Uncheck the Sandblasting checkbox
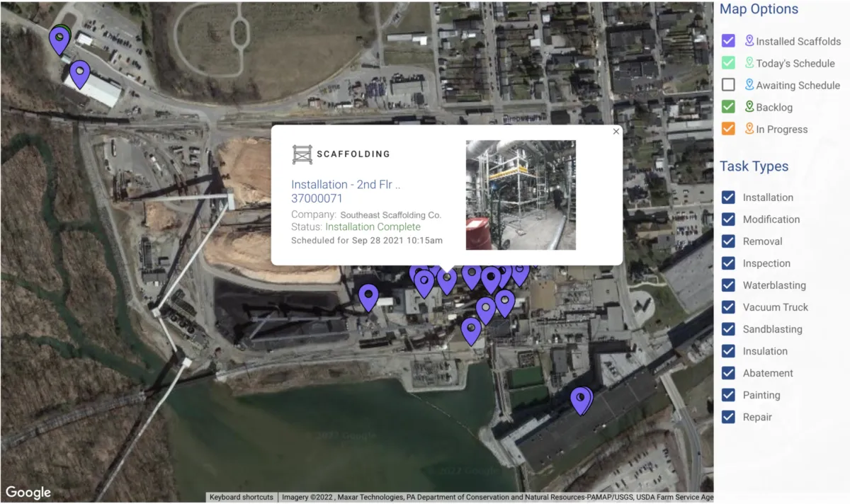 pos(728,329)
